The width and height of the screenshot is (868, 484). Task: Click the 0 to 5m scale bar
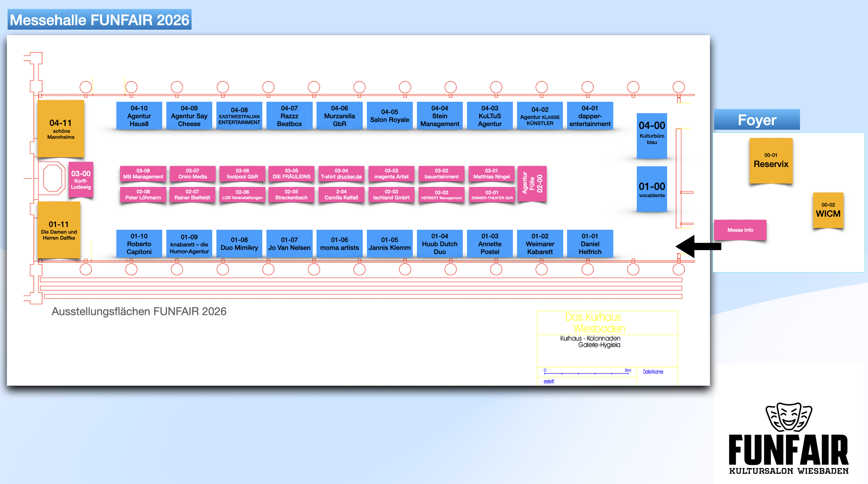click(x=587, y=373)
